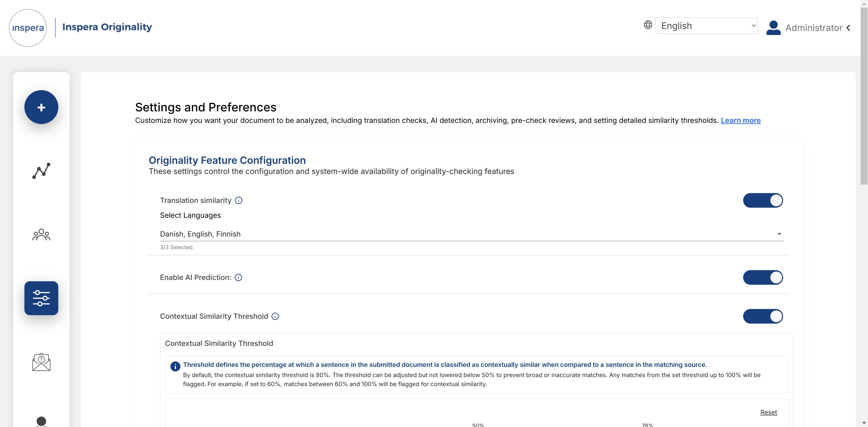Toggle Translation similarity switch
868x427 pixels.
tap(763, 200)
